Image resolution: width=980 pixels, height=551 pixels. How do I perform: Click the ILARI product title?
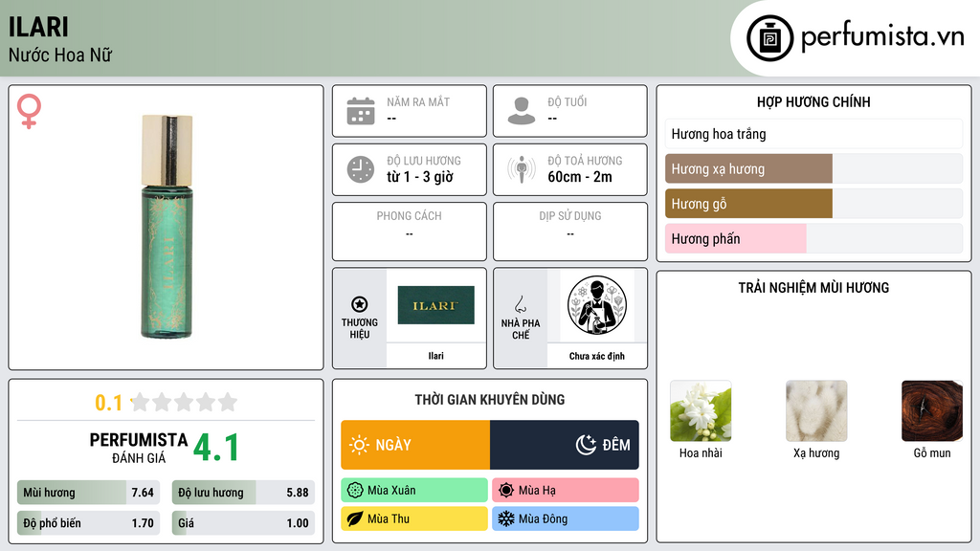(38, 27)
